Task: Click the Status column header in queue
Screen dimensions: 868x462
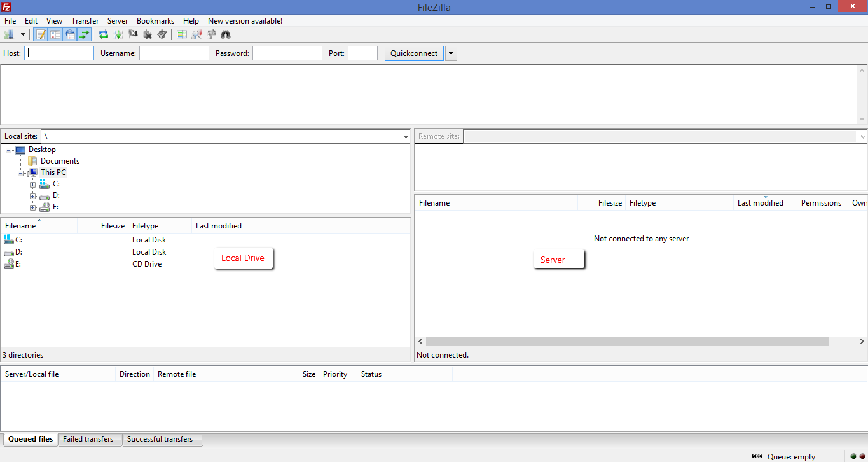Action: 405,374
